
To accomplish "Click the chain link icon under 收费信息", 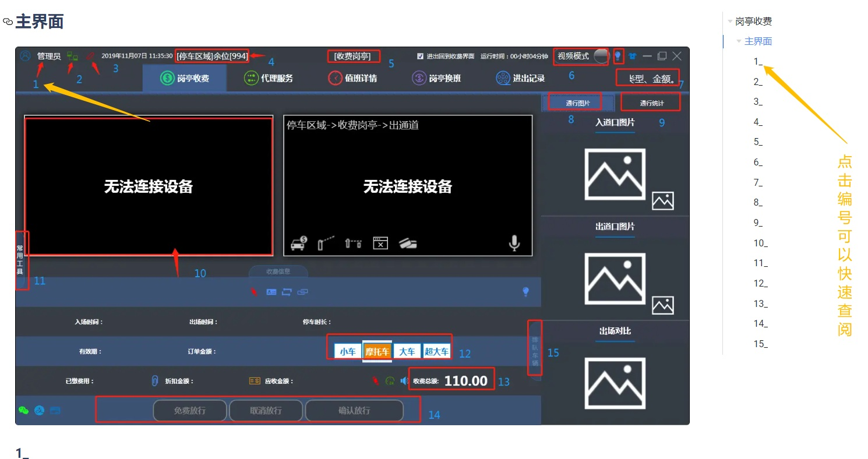I will click(302, 292).
